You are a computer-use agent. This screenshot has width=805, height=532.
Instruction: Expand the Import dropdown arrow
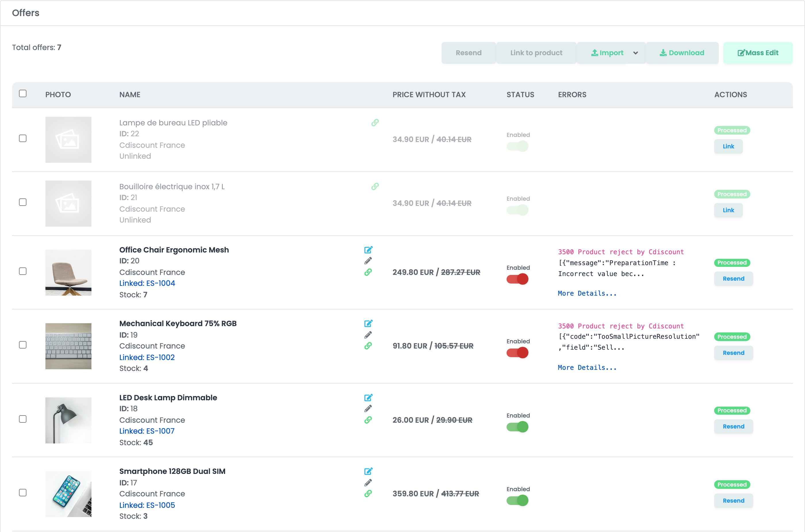[635, 53]
